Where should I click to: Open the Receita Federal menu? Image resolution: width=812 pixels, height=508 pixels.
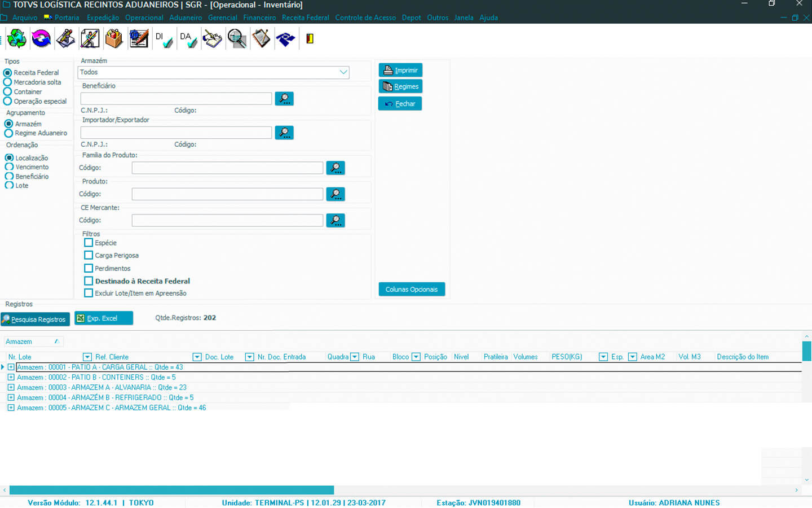[305, 17]
